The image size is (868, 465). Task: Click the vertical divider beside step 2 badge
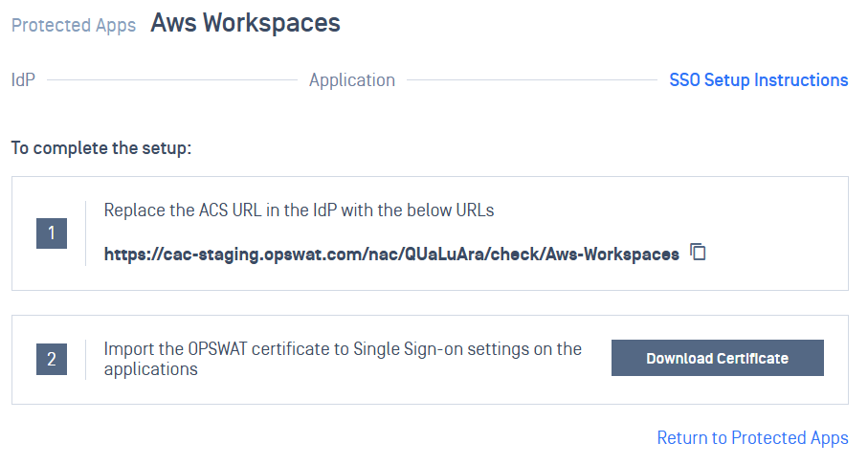pos(86,360)
